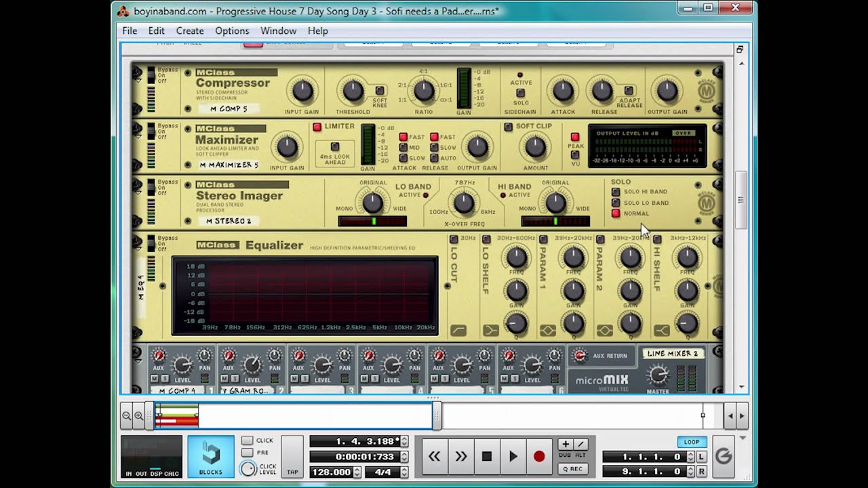
Task: Toggle Soft Knee on the Compressor
Action: [x=380, y=91]
